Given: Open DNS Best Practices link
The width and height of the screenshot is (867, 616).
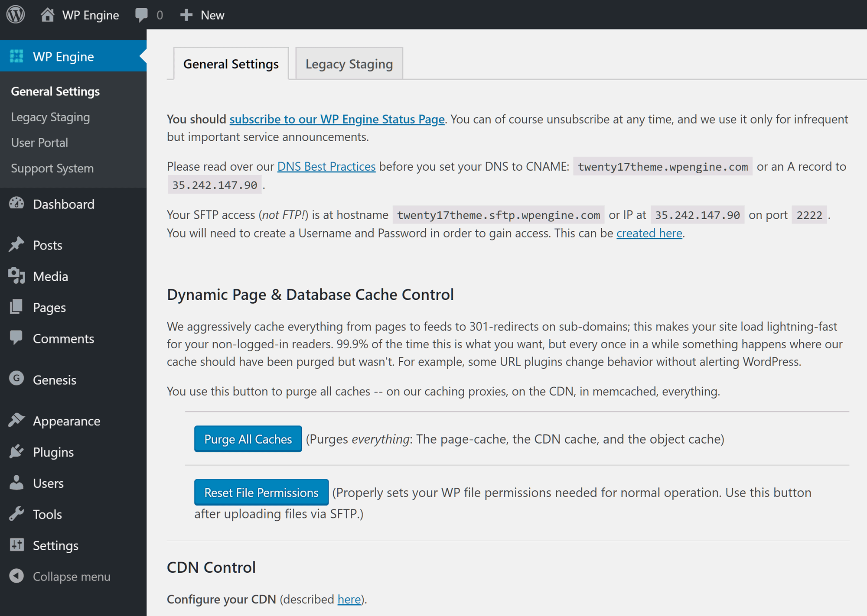Looking at the screenshot, I should (x=327, y=166).
